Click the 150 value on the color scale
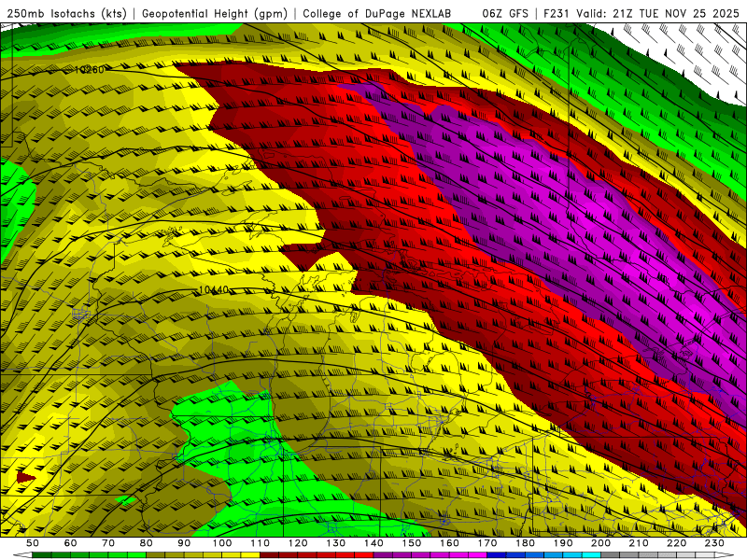 pyautogui.click(x=412, y=543)
